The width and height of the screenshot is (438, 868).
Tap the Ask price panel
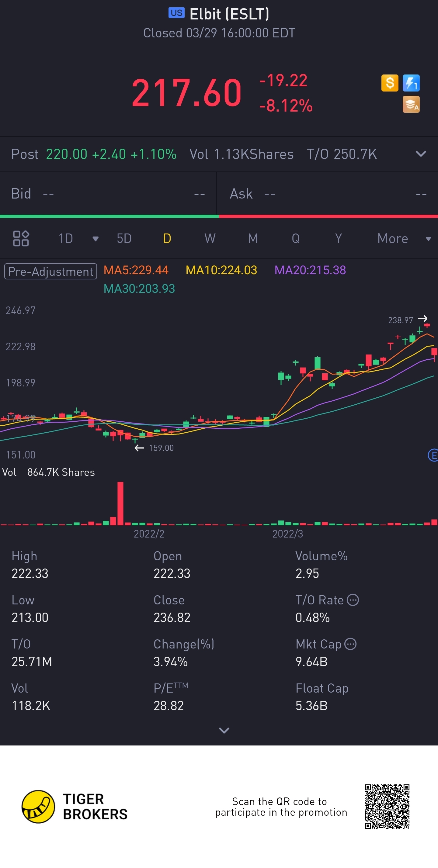(327, 194)
